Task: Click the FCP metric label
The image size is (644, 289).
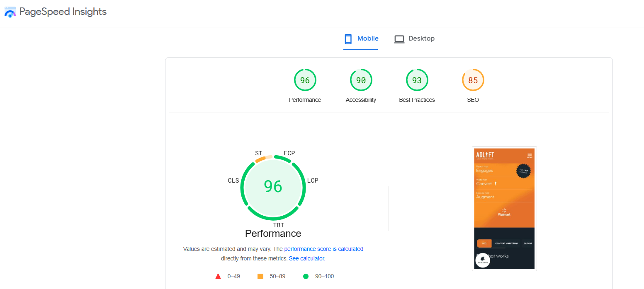Action: 289,153
